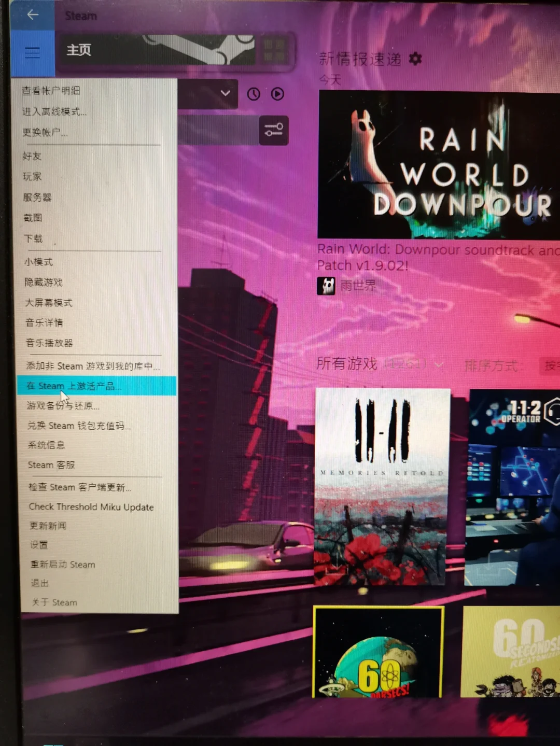This screenshot has width=560, height=746.
Task: Click Check Threshold Miku Update
Action: coord(91,507)
